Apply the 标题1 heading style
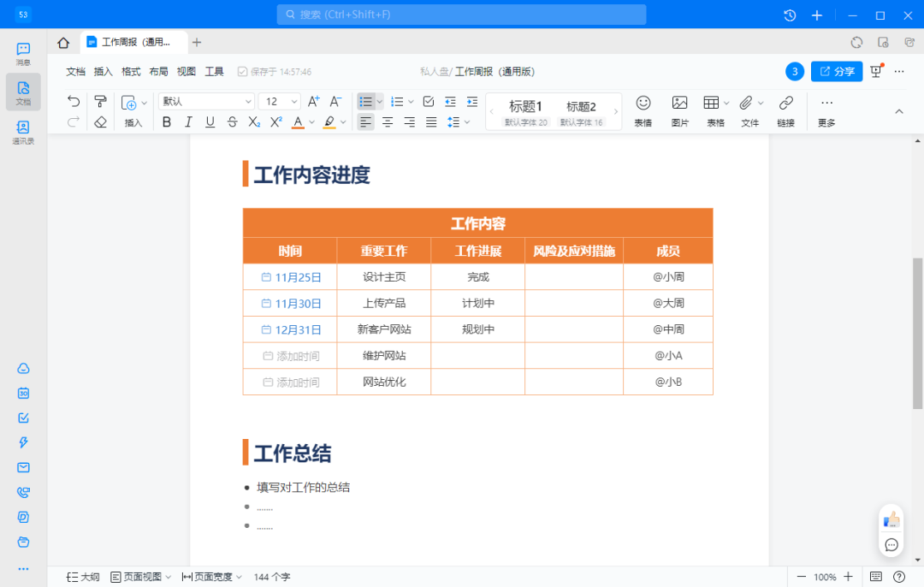This screenshot has width=924, height=587. [525, 107]
